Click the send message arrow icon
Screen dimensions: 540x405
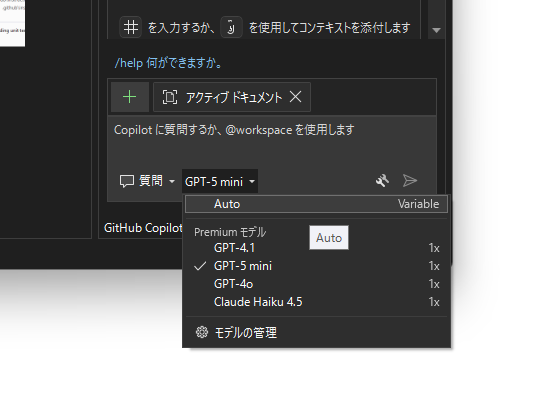pyautogui.click(x=410, y=180)
